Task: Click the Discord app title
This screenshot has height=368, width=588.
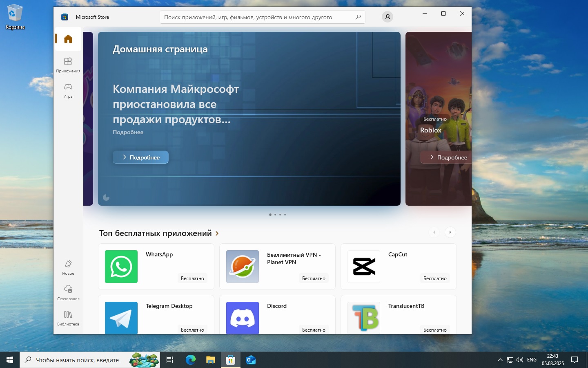Action: pos(277,306)
